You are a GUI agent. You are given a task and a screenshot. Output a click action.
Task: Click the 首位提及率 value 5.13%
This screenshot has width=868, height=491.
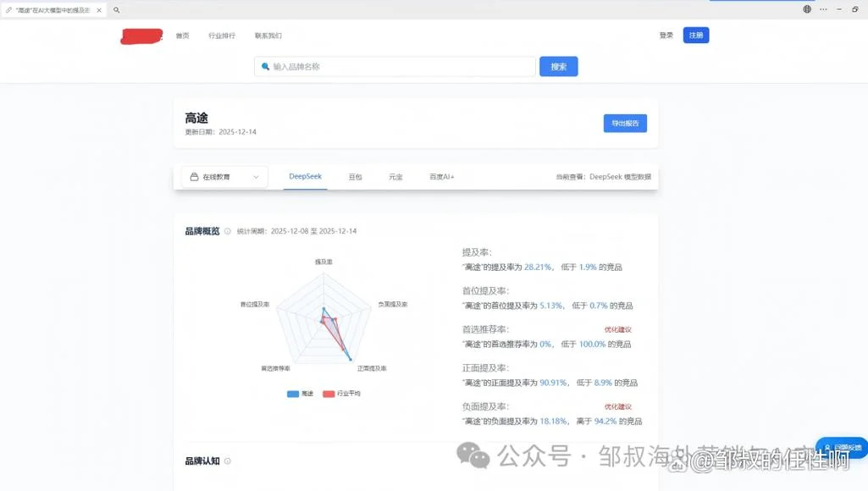click(x=550, y=306)
